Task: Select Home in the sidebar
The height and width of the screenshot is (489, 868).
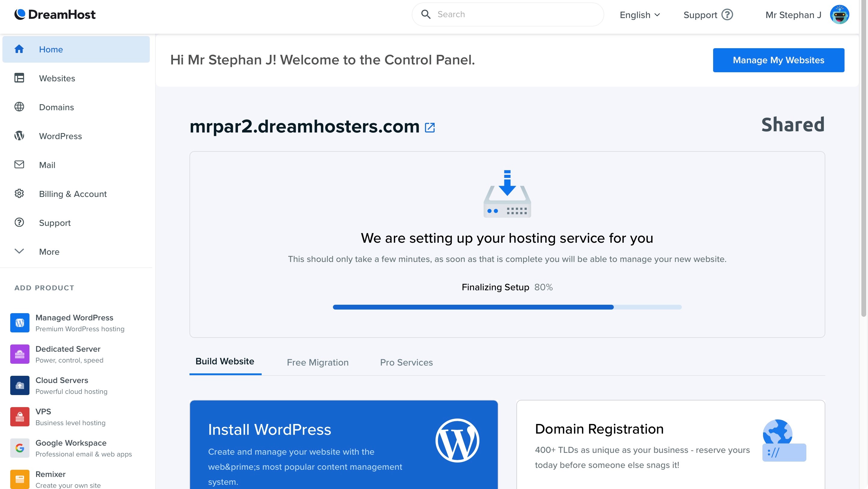Action: [x=51, y=49]
